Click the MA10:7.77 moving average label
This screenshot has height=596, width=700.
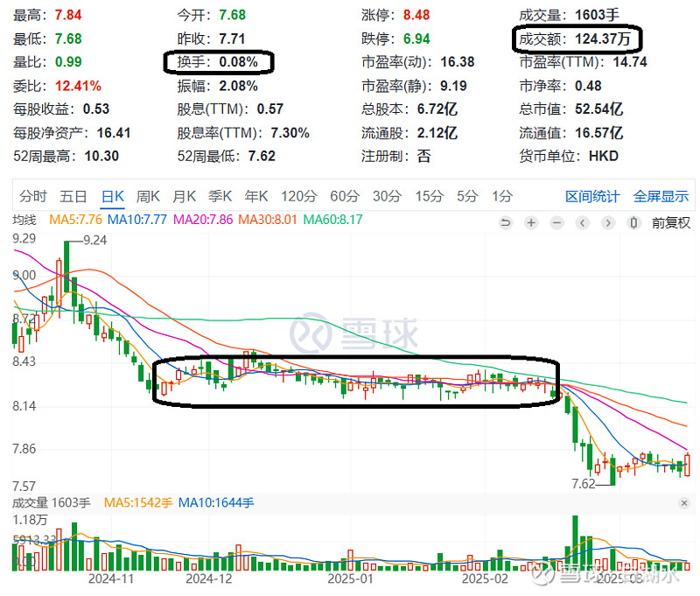pos(137,220)
